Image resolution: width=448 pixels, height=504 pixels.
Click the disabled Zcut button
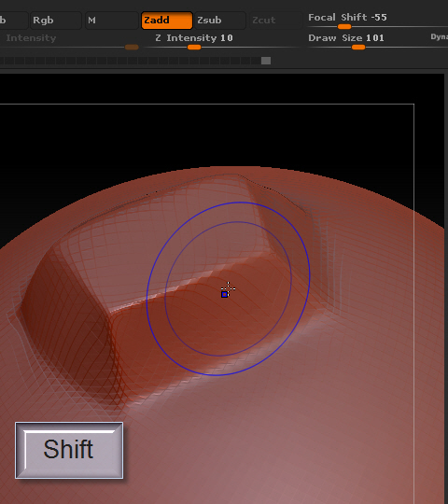click(275, 21)
